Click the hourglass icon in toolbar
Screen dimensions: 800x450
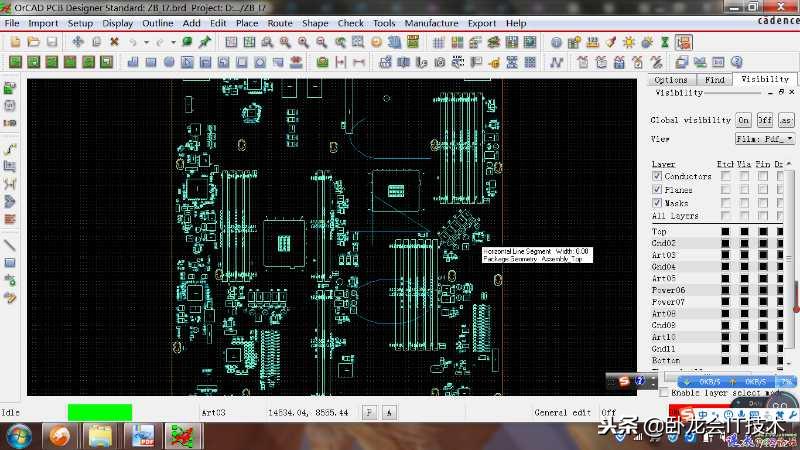click(x=664, y=42)
